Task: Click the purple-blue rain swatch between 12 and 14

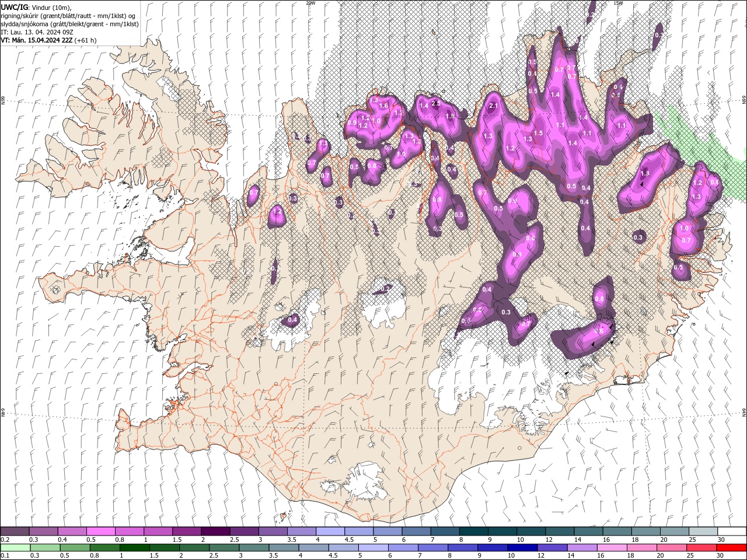Action: [551, 548]
